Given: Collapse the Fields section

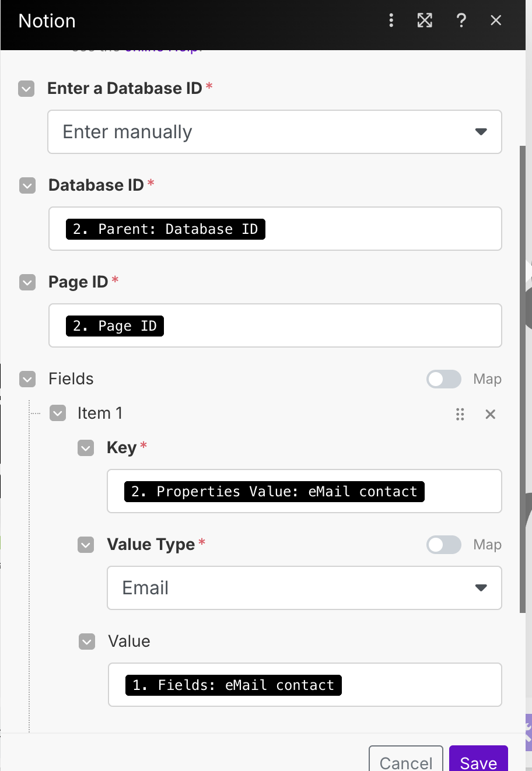Looking at the screenshot, I should [27, 379].
